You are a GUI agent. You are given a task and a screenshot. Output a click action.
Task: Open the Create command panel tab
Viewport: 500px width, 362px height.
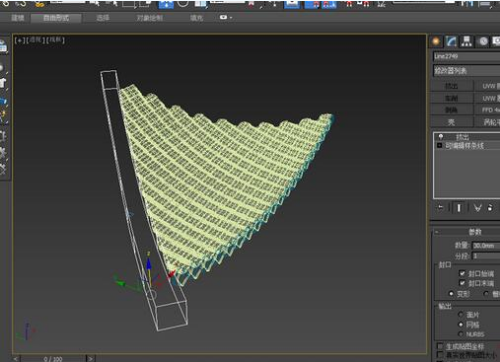pyautogui.click(x=436, y=41)
